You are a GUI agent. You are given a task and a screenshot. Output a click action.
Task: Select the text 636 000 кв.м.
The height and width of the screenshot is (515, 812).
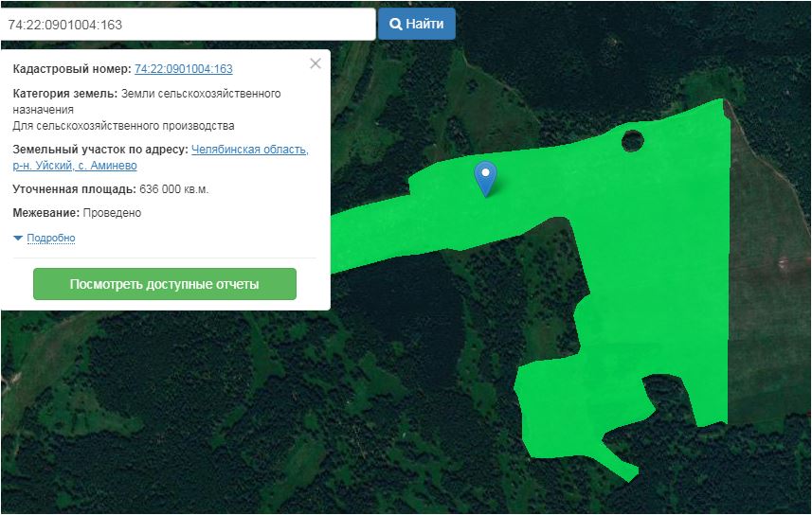174,189
